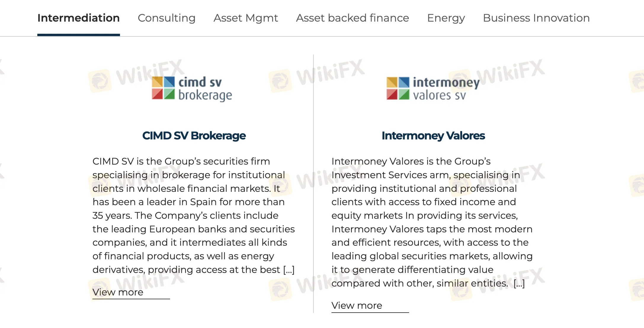Click View more under Intermoney Valores

tap(357, 306)
